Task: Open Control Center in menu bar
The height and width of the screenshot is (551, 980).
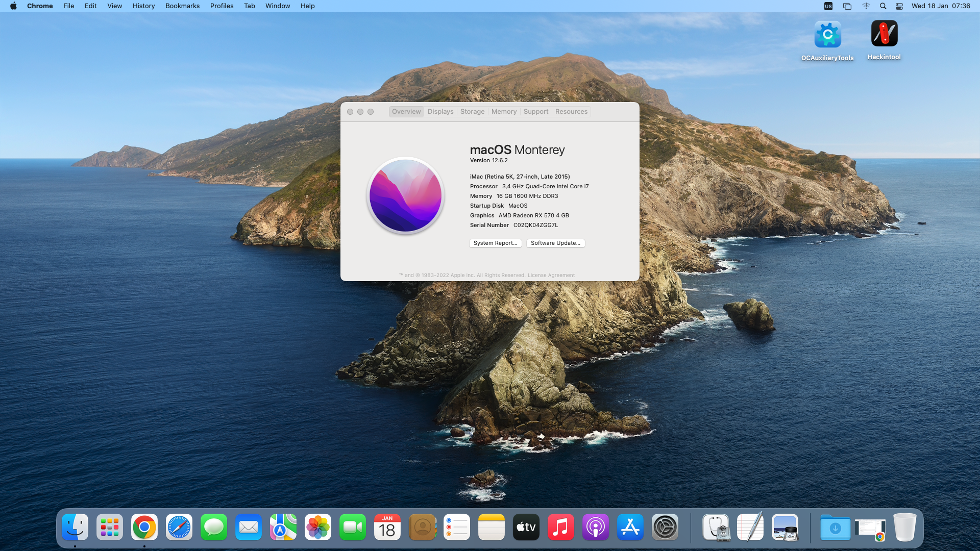Action: [x=899, y=6]
